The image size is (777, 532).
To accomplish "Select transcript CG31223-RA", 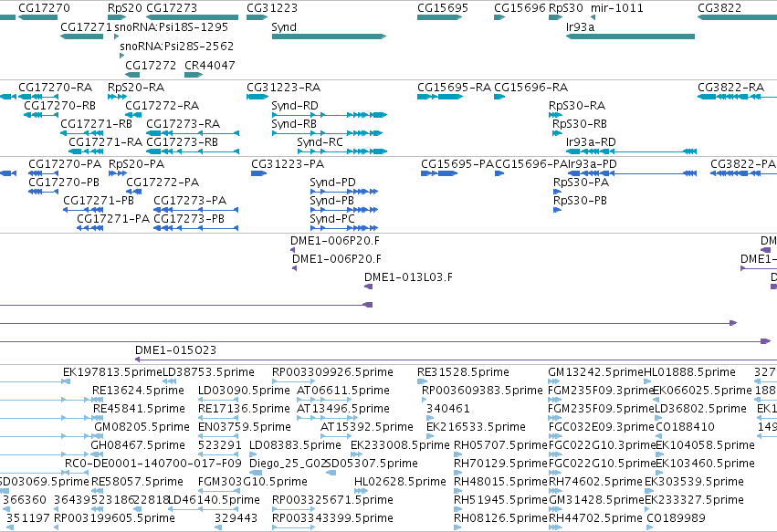I will click(284, 88).
